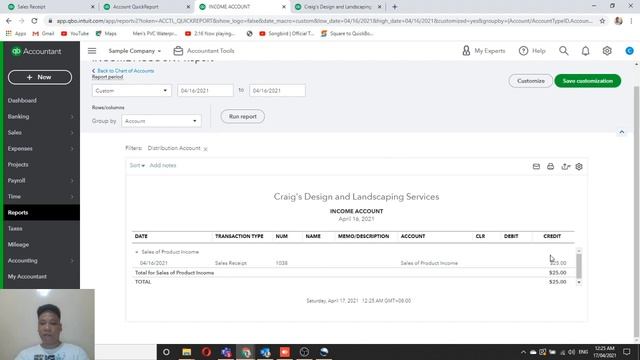Open File Explorer from the taskbar

(187, 352)
